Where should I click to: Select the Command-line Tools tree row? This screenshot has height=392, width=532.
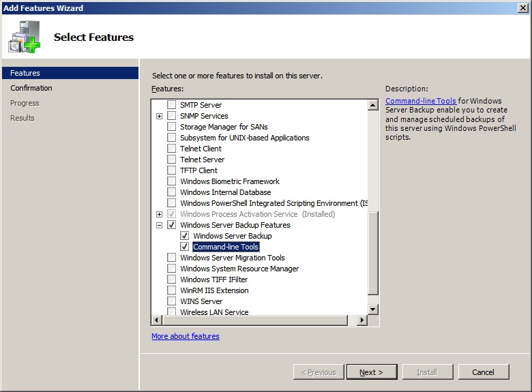coord(226,247)
